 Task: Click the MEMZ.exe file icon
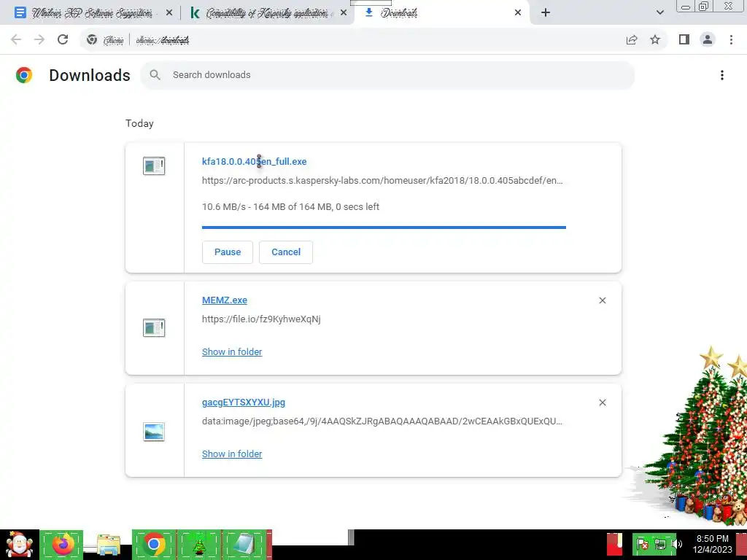point(154,327)
